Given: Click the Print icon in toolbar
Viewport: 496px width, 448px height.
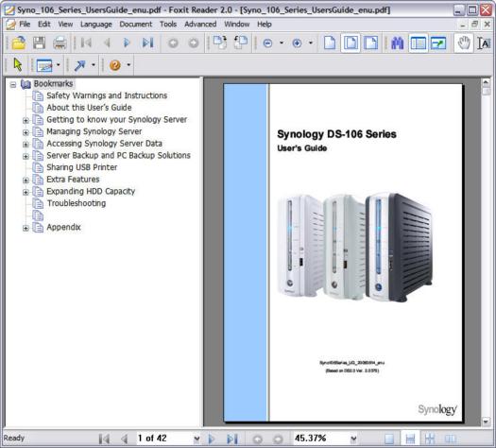Looking at the screenshot, I should click(60, 43).
